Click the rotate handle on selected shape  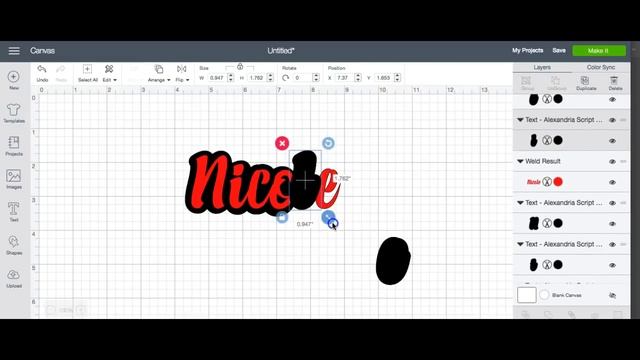coord(328,143)
